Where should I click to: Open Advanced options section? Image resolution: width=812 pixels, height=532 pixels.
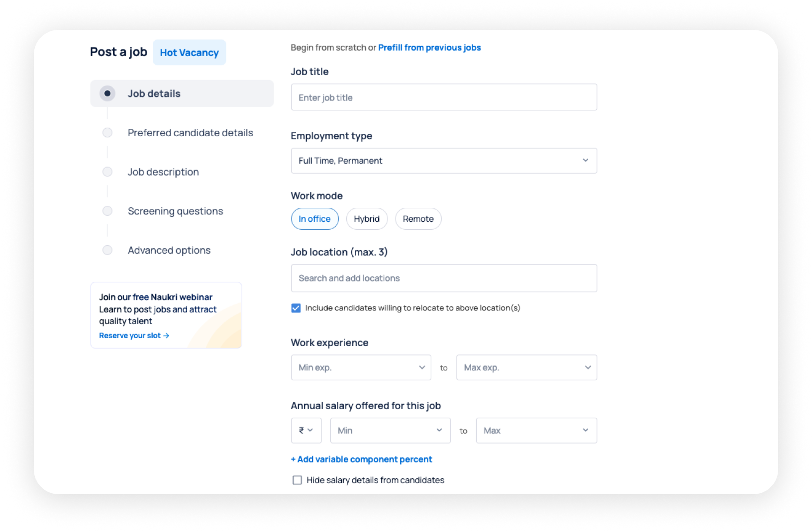pos(169,250)
